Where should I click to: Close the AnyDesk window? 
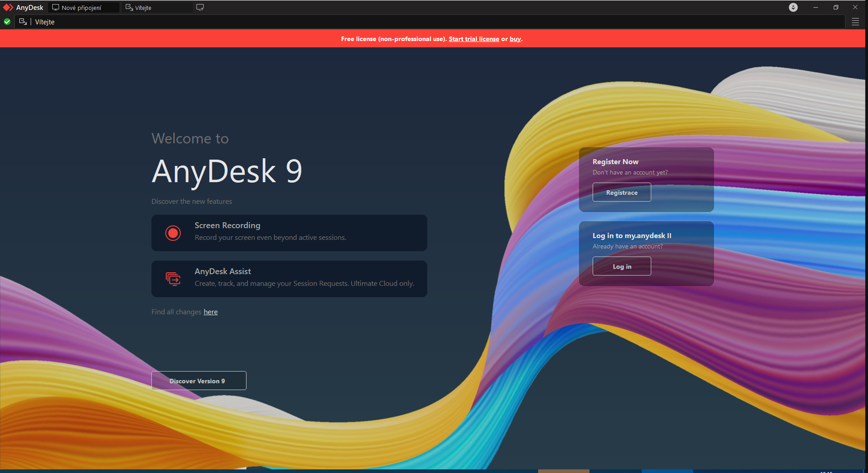[855, 7]
